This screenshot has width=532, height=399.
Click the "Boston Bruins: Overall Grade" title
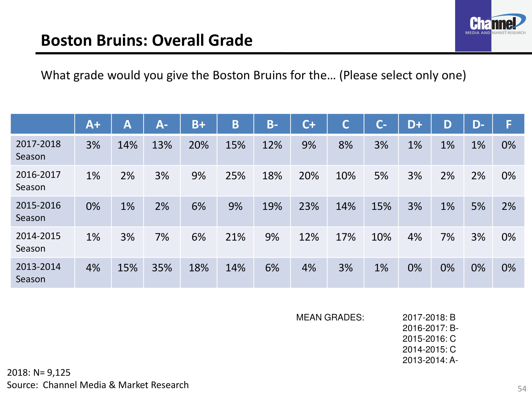(x=147, y=40)
